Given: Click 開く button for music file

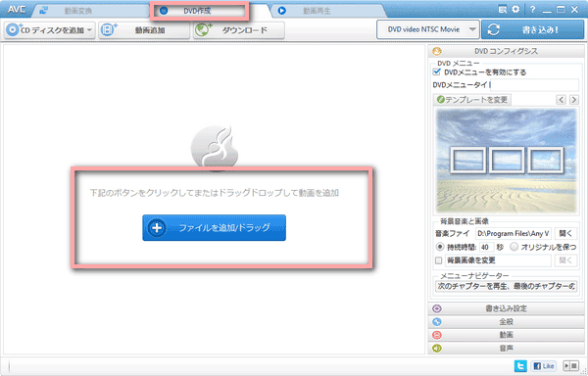Looking at the screenshot, I should pos(565,234).
